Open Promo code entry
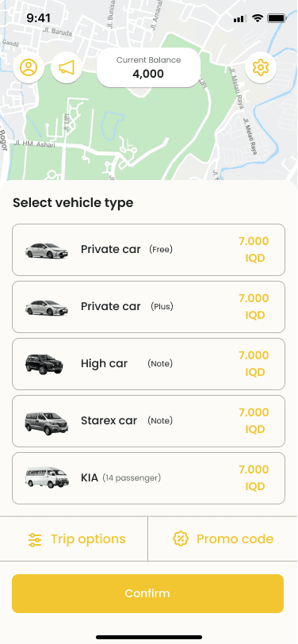This screenshot has height=644, width=298. click(223, 539)
